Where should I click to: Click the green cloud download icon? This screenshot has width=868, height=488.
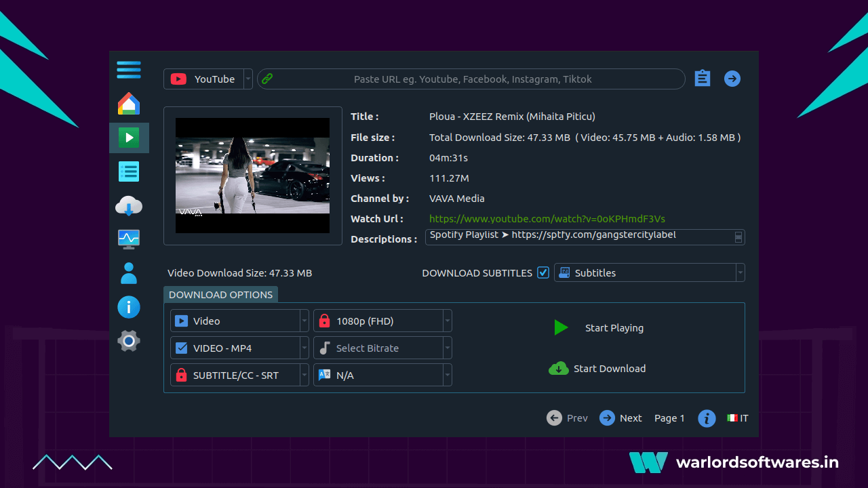point(559,368)
